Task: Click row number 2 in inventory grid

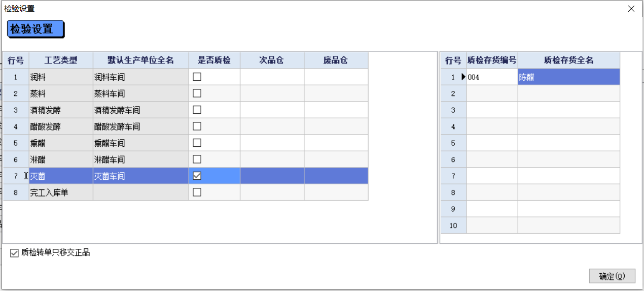Action: 453,93
